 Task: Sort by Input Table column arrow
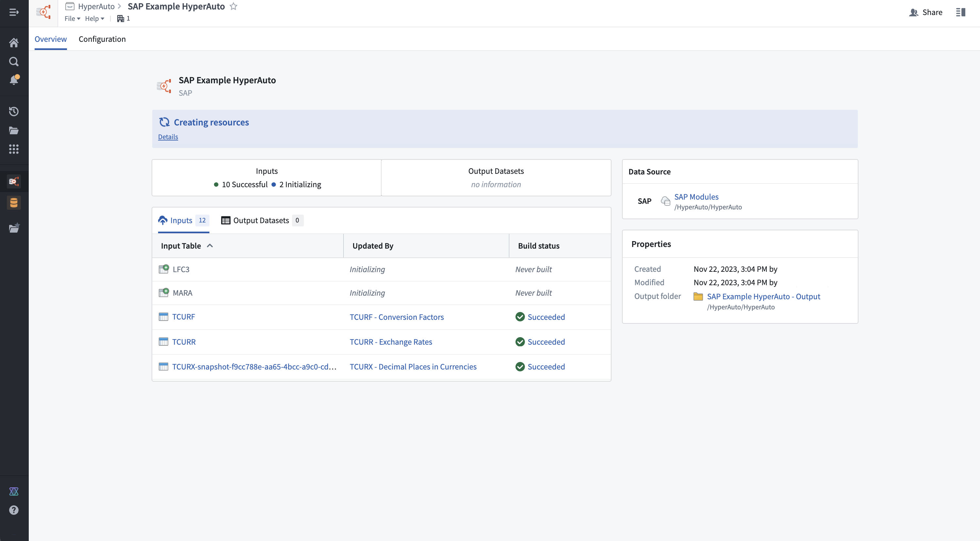210,246
